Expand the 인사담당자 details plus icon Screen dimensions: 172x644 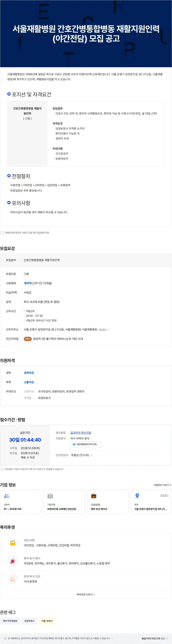(x=91, y=455)
